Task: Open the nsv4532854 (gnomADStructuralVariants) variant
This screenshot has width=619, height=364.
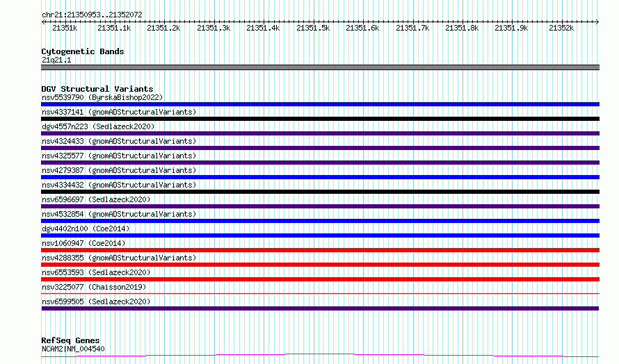Action: (119, 214)
